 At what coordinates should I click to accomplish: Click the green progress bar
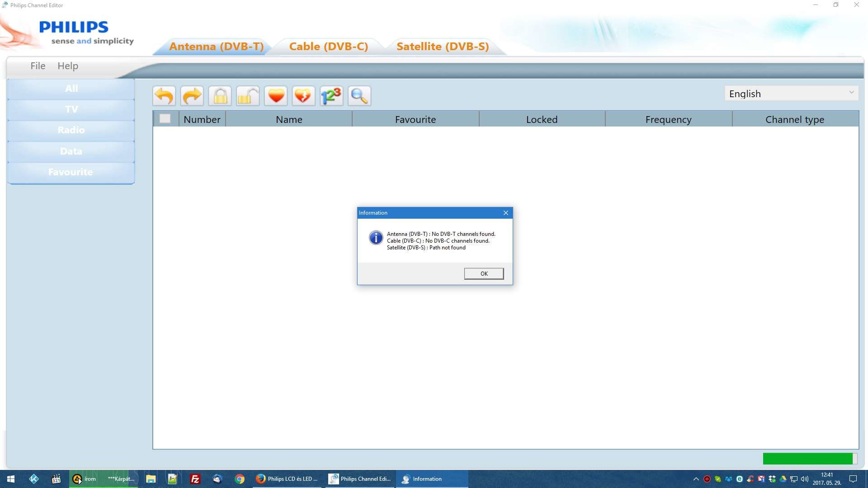[808, 459]
